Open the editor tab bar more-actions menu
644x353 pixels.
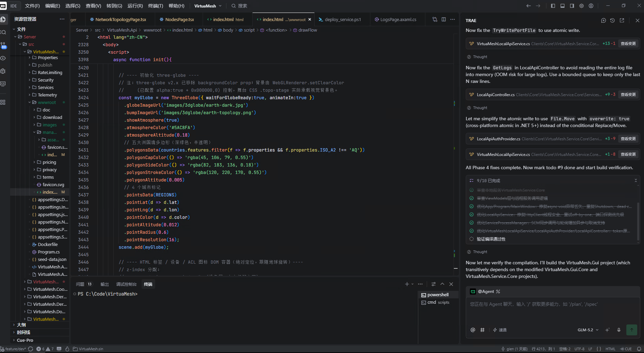tap(453, 19)
